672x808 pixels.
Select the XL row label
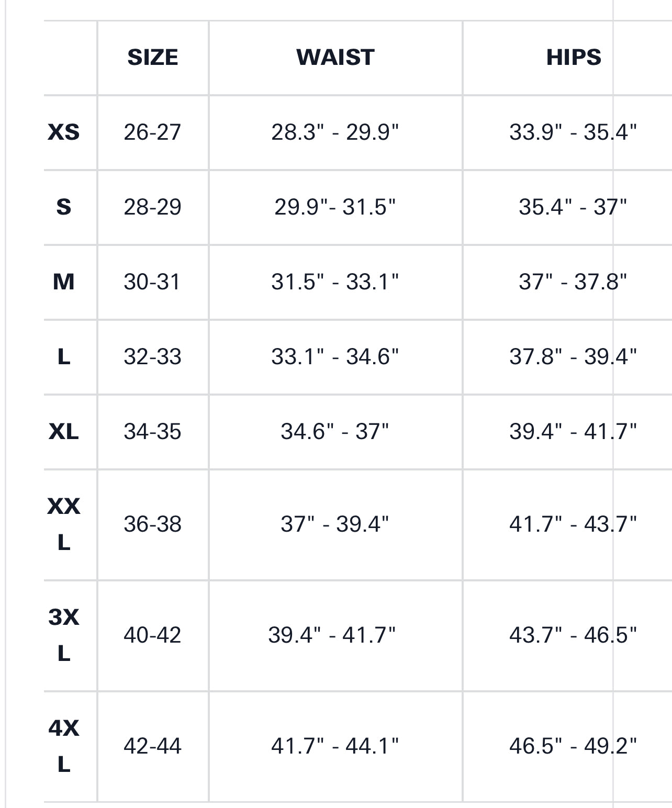pyautogui.click(x=64, y=432)
